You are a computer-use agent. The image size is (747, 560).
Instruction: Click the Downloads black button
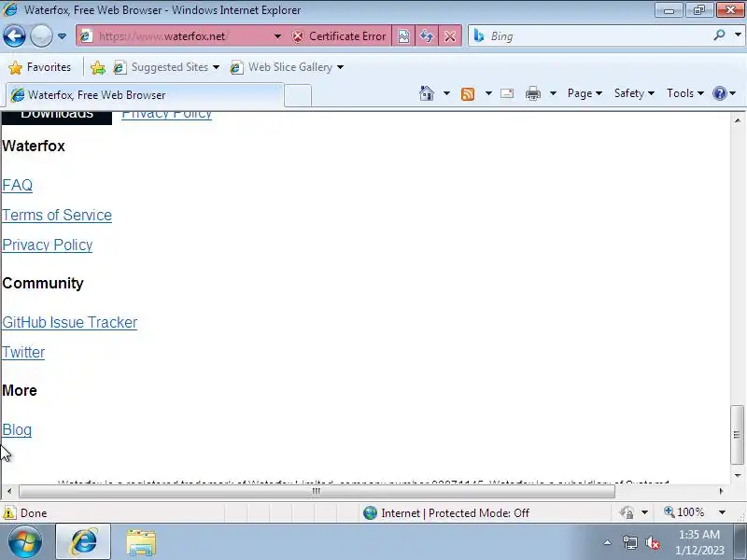click(57, 119)
